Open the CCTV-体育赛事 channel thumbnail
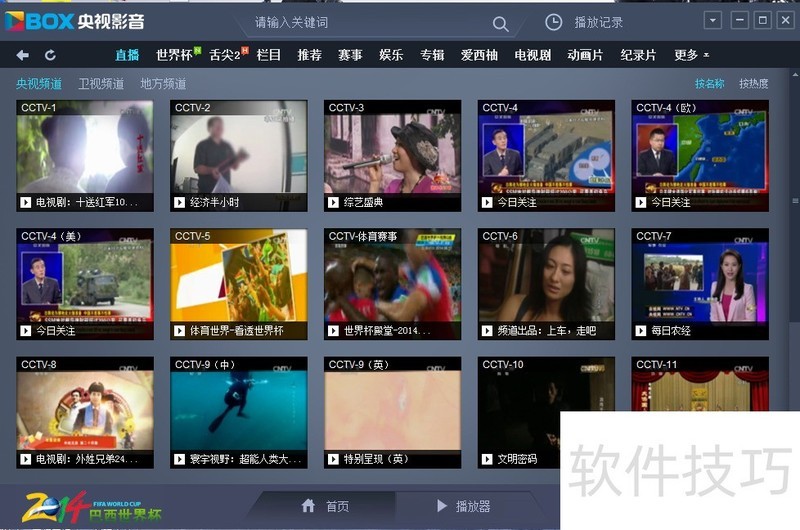This screenshot has width=800, height=530. click(x=392, y=284)
